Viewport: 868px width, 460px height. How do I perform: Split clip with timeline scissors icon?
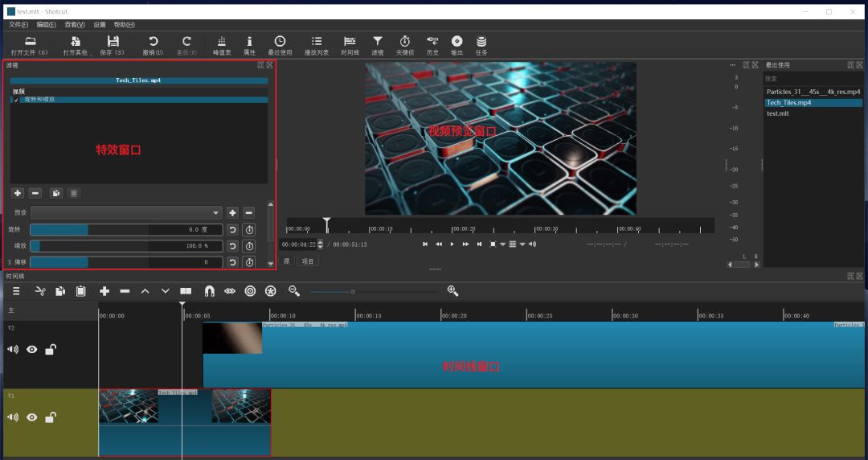pos(40,291)
